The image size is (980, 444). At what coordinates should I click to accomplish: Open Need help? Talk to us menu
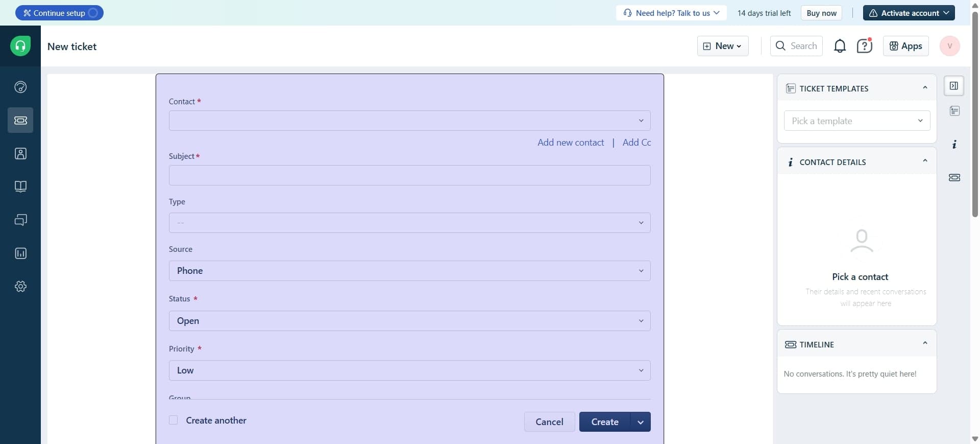671,13
